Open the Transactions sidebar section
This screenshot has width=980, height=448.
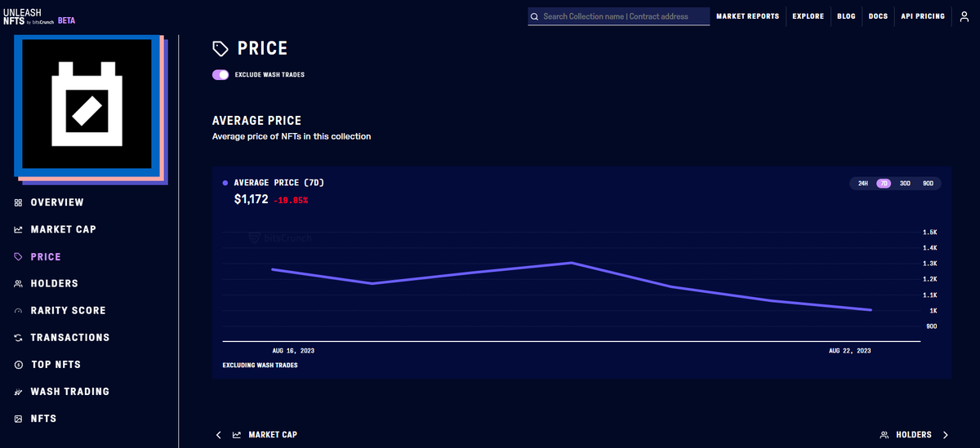(x=69, y=338)
